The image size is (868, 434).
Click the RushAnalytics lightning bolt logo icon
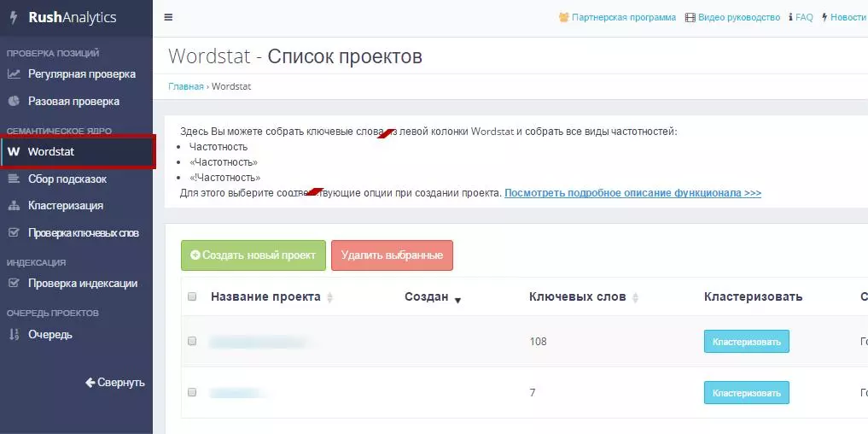pyautogui.click(x=14, y=18)
